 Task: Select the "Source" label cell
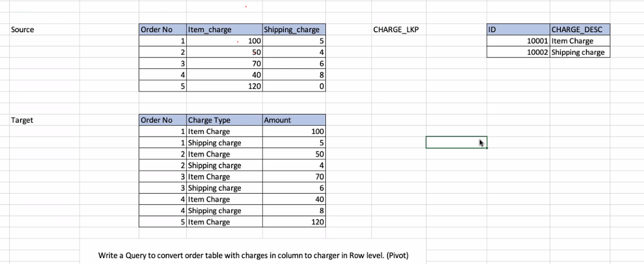tap(45, 30)
